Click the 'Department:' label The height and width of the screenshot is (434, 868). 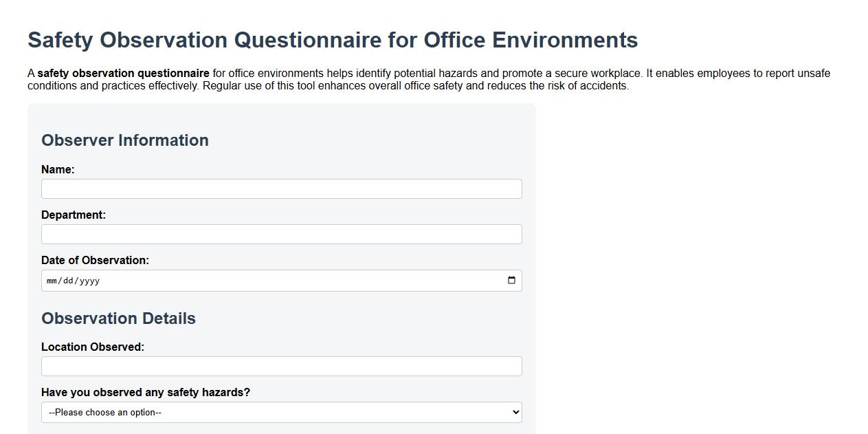click(x=73, y=215)
